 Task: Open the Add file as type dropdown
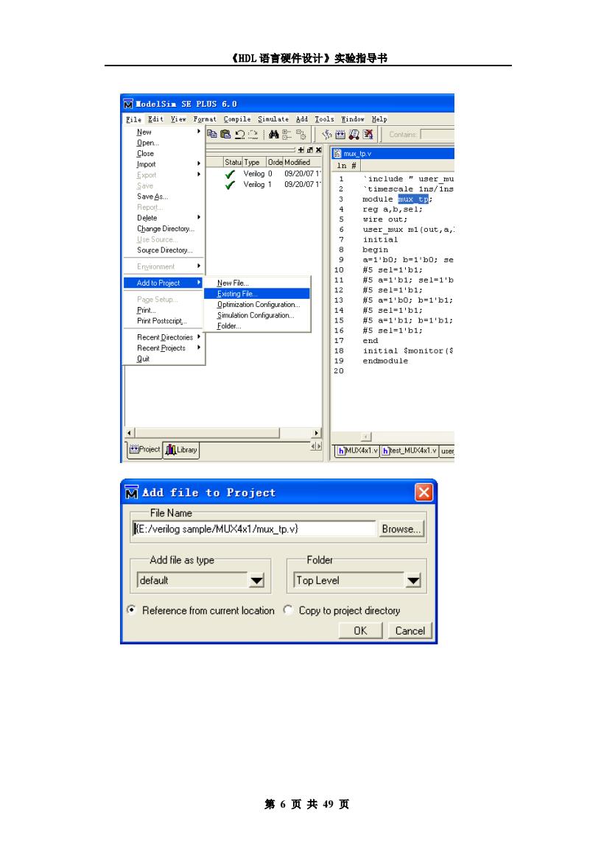[x=256, y=581]
